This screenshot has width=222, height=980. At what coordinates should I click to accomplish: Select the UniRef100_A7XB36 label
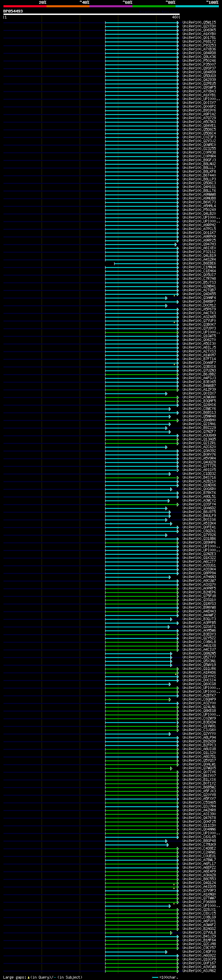pyautogui.click(x=199, y=49)
